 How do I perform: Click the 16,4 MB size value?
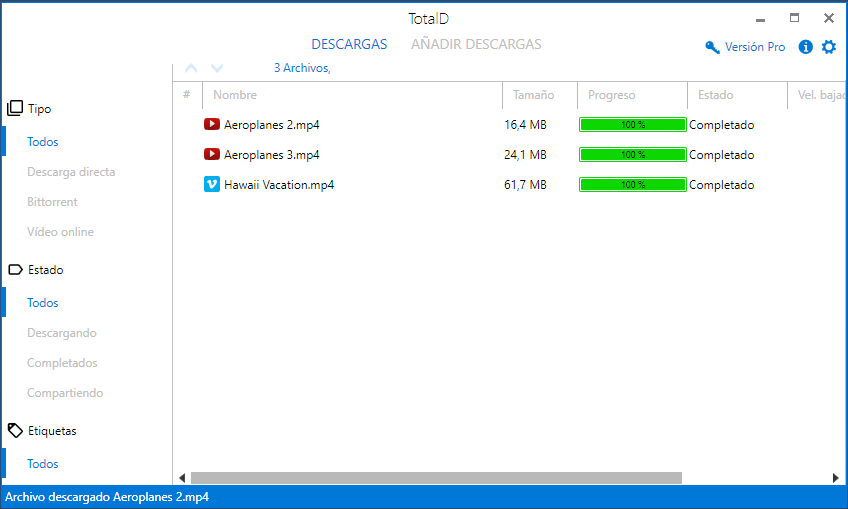tap(525, 125)
